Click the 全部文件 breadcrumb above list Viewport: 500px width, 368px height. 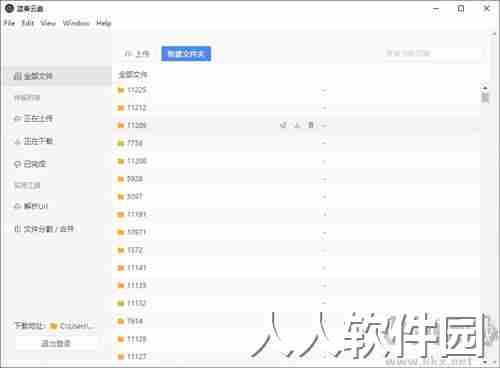[133, 75]
